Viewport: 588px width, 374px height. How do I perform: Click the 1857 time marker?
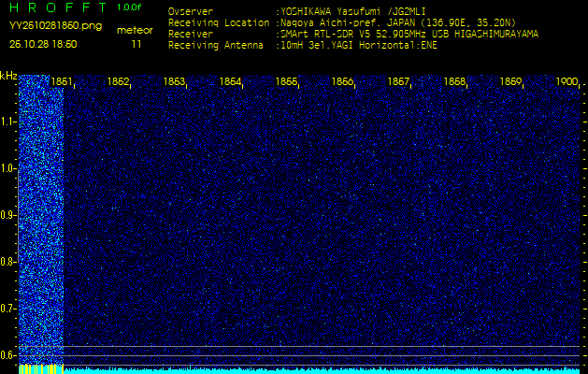pyautogui.click(x=399, y=82)
